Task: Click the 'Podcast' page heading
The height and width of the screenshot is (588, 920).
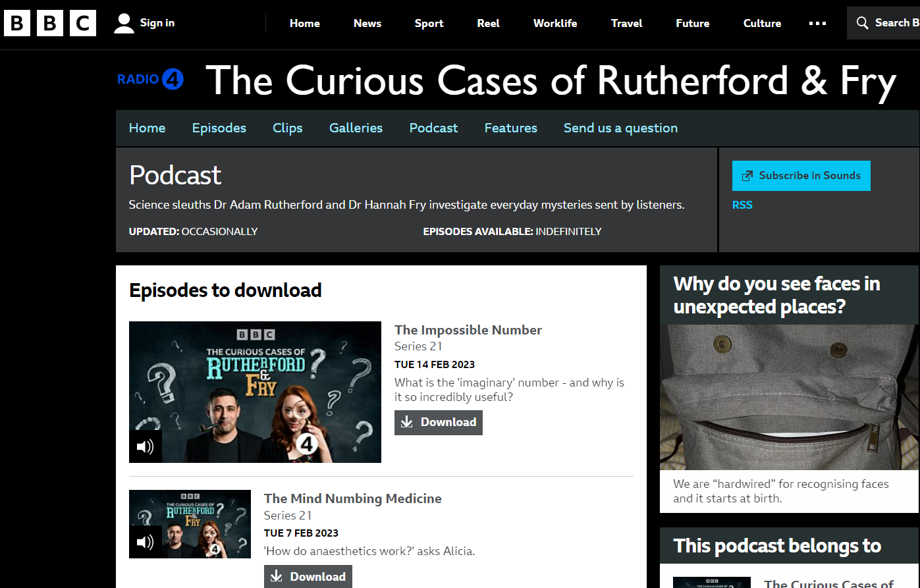Action: tap(175, 175)
